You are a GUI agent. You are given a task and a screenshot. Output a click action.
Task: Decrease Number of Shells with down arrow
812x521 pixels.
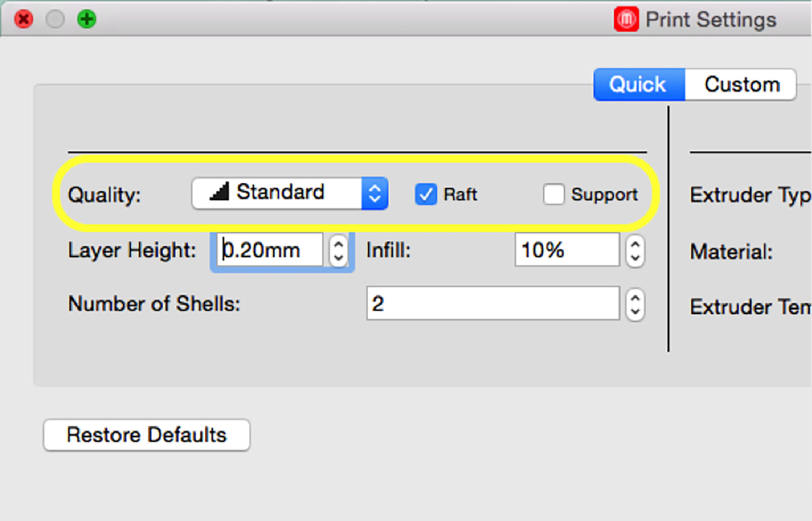(635, 312)
